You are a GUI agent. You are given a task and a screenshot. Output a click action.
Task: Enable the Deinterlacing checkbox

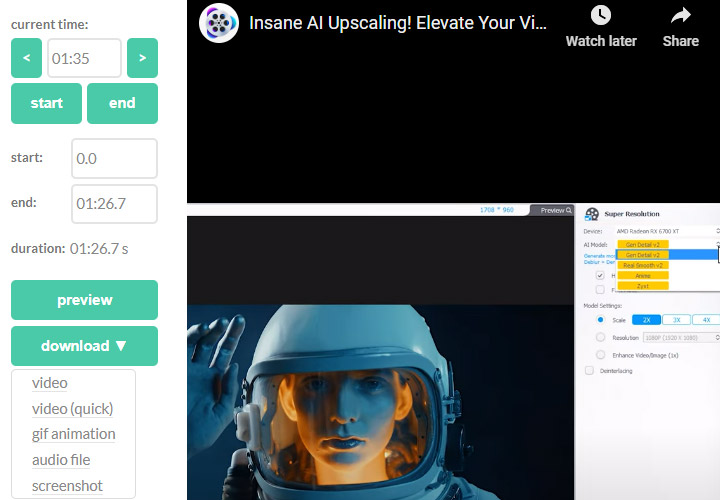coord(589,371)
